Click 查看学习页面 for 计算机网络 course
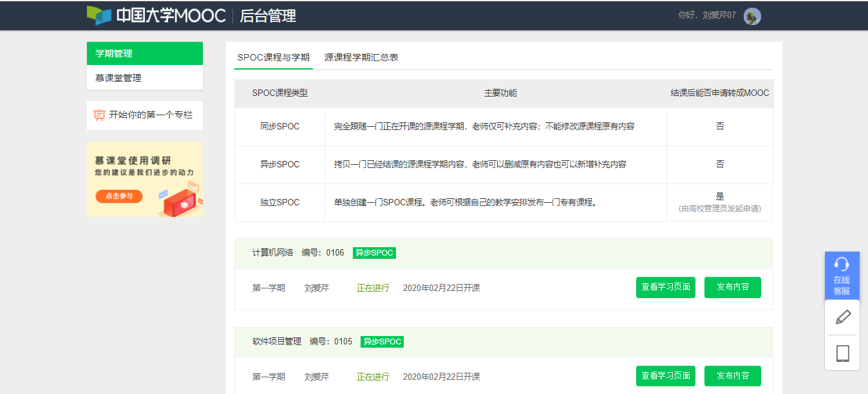 pos(665,287)
